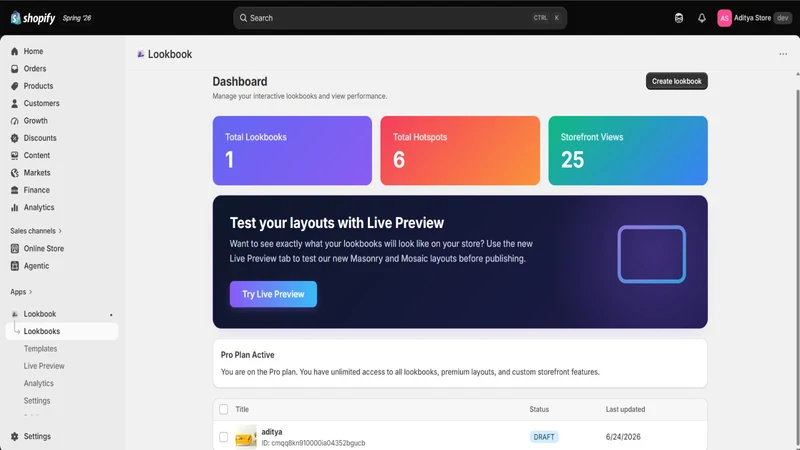
Task: Select the Customers person icon
Action: point(14,103)
